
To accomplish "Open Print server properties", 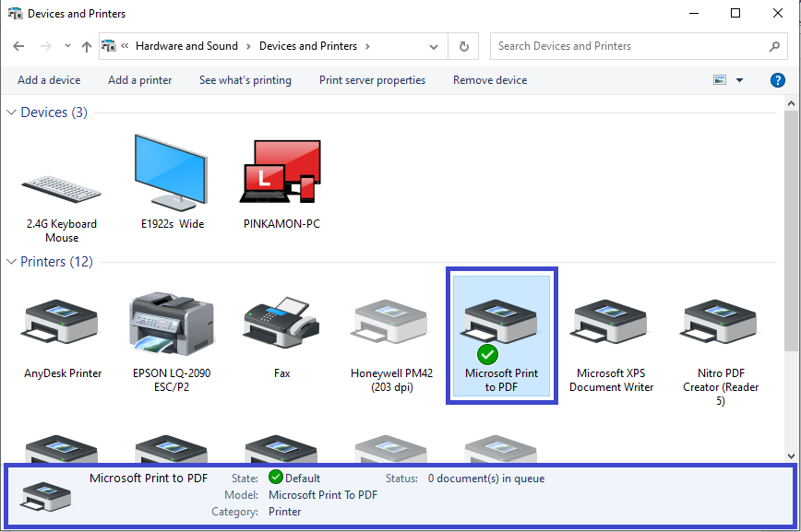I will [x=372, y=80].
